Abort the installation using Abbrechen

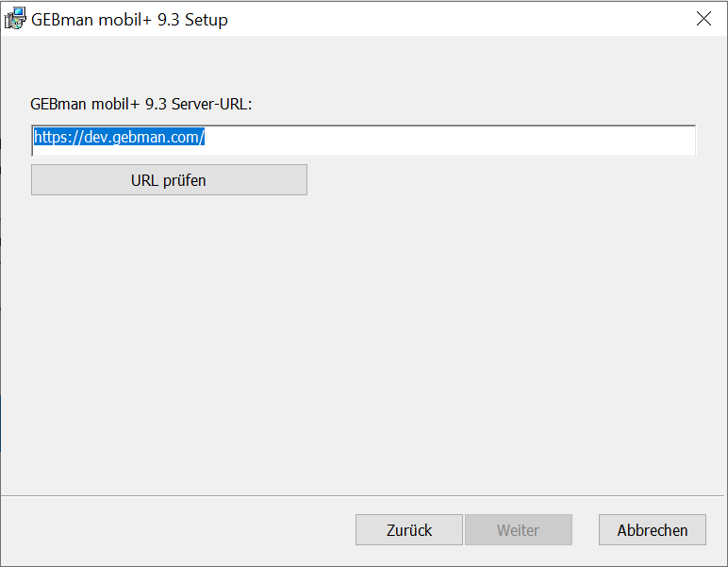[x=653, y=530]
